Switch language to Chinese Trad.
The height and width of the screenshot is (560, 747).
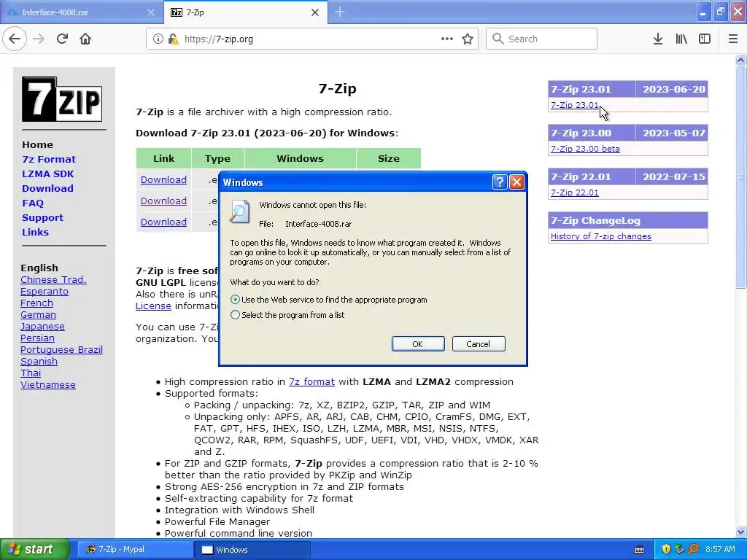[x=53, y=279]
